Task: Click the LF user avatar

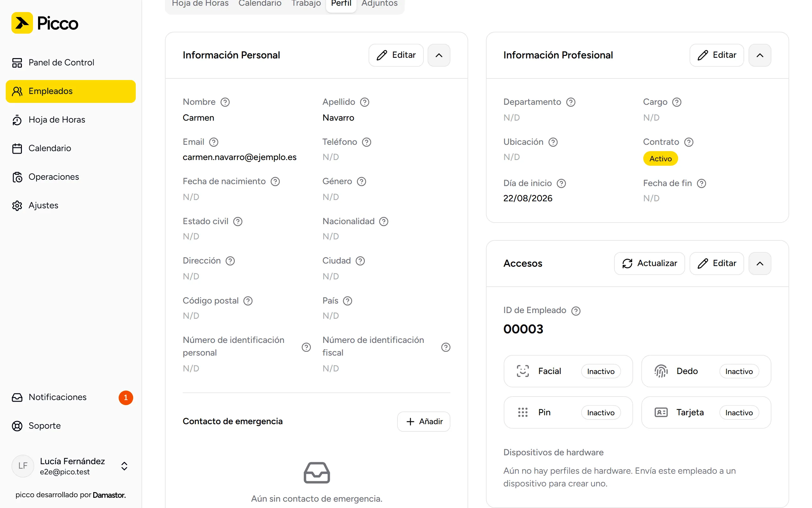Action: point(23,466)
